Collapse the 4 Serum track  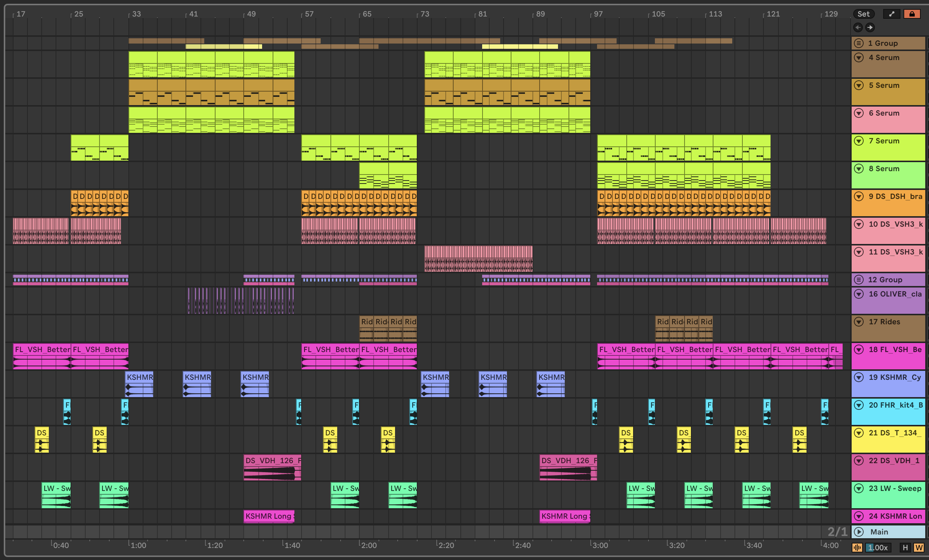pos(858,58)
